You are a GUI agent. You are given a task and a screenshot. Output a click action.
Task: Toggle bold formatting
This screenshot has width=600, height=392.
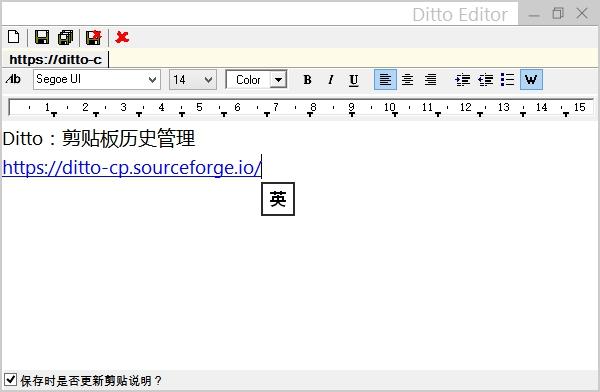tap(307, 80)
